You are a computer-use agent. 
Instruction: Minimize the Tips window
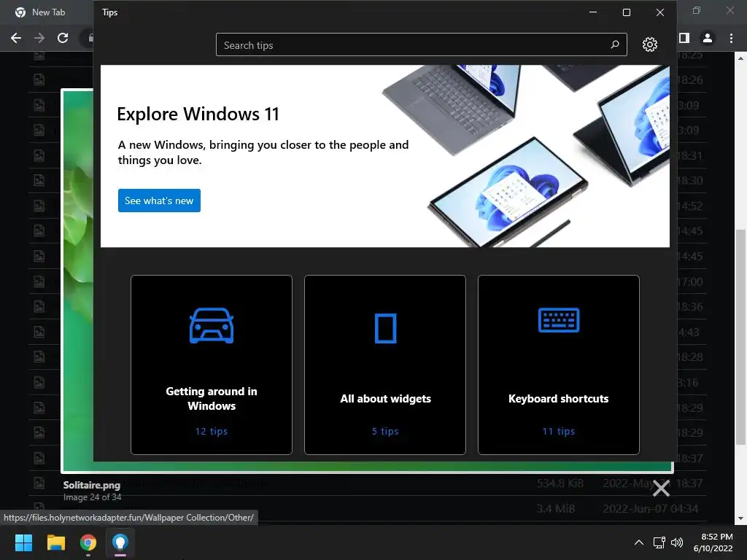[x=593, y=12]
